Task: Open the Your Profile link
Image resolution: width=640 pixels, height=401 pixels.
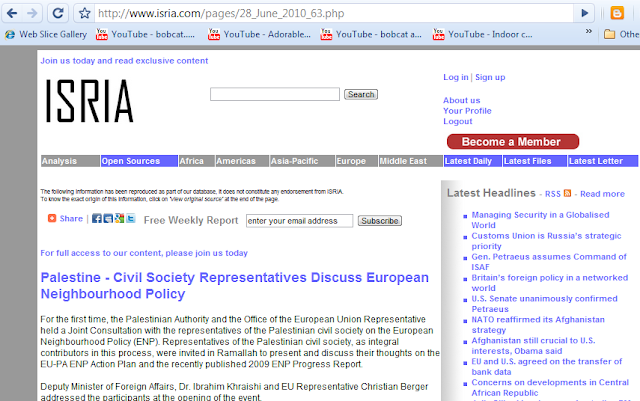Action: pos(467,111)
